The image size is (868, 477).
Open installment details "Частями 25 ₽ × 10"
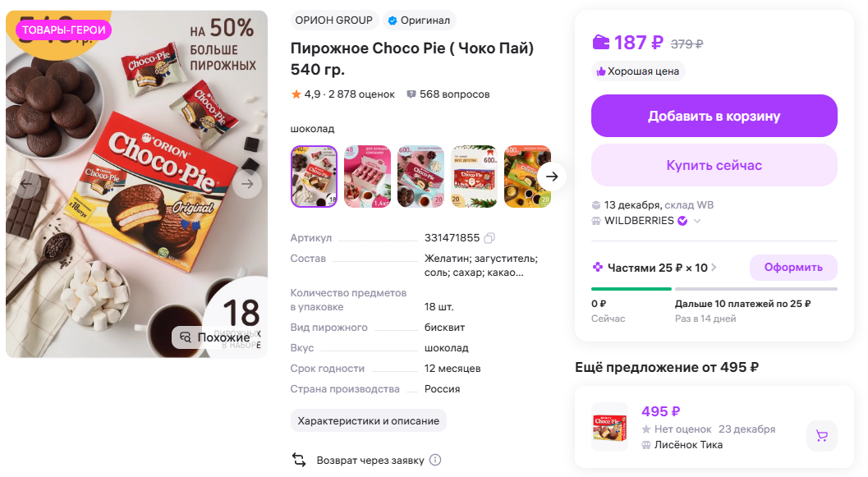(655, 268)
